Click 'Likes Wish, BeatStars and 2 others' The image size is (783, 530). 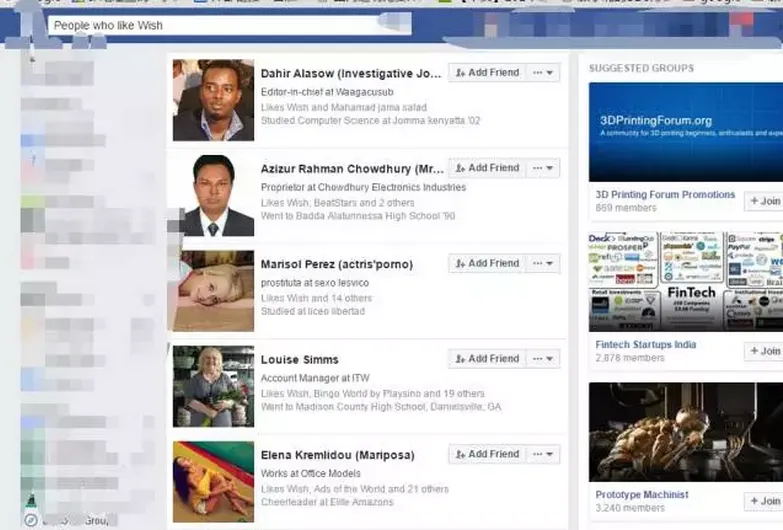tap(338, 203)
